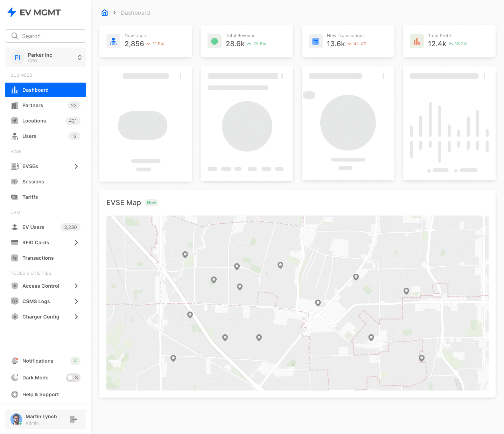Click the Partners building icon

[x=14, y=105]
